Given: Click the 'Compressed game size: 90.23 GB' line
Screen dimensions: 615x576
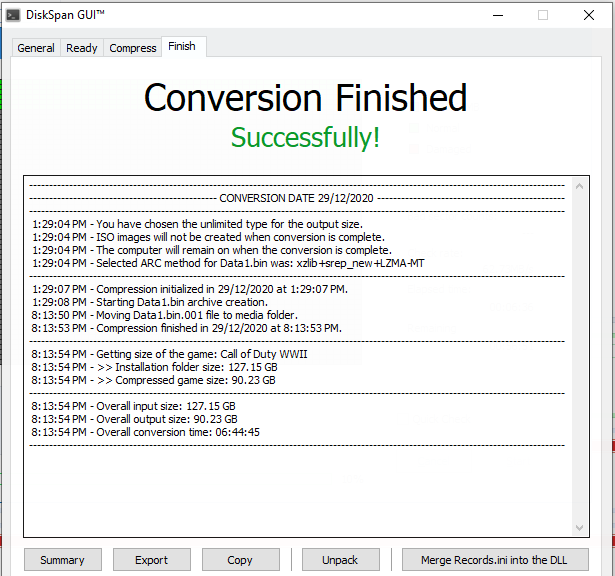Looking at the screenshot, I should [x=154, y=380].
